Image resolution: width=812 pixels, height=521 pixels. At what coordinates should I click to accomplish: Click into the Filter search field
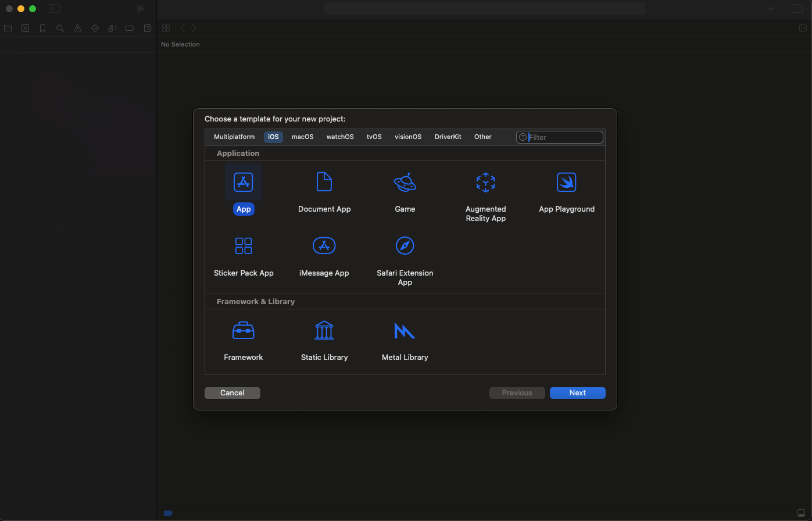560,137
